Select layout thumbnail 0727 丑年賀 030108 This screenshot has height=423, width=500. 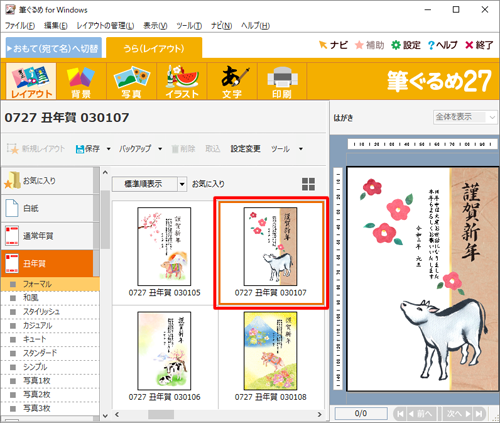(x=271, y=357)
